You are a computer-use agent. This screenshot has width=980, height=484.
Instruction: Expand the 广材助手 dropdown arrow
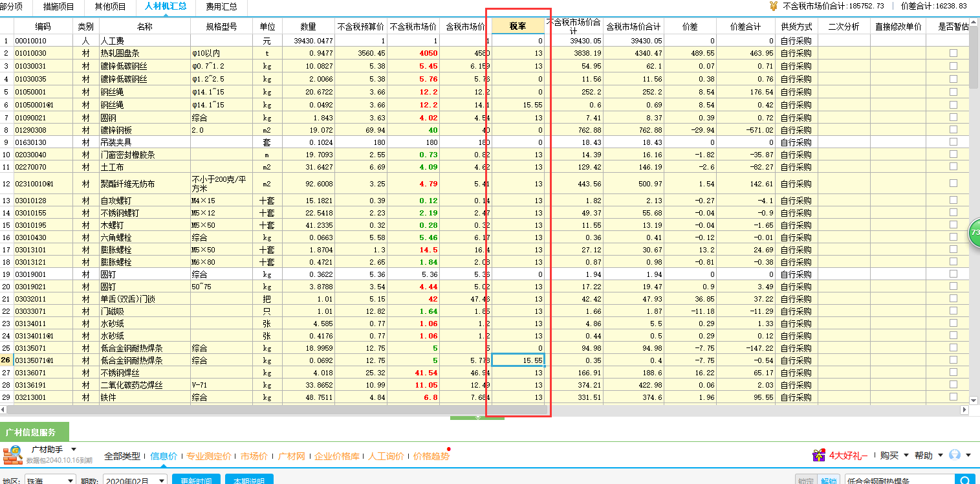click(x=74, y=449)
